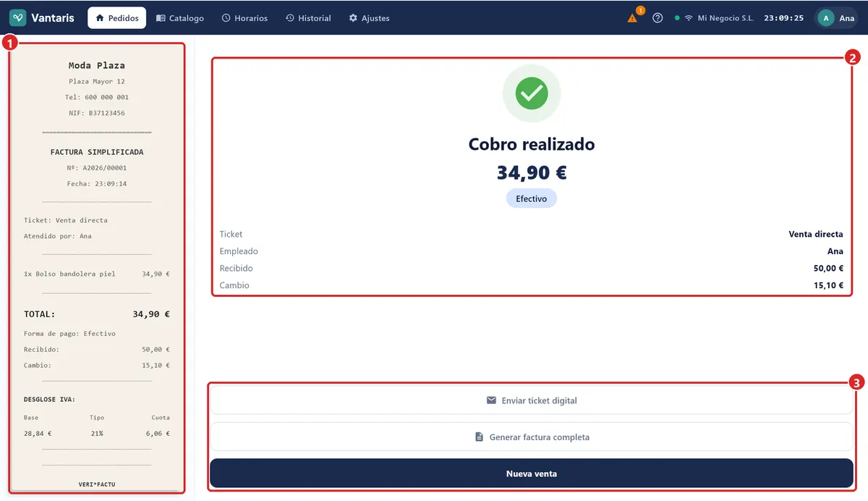Click the large 34,90 € amount under Cobro realizado
868x501 pixels.
pyautogui.click(x=532, y=172)
